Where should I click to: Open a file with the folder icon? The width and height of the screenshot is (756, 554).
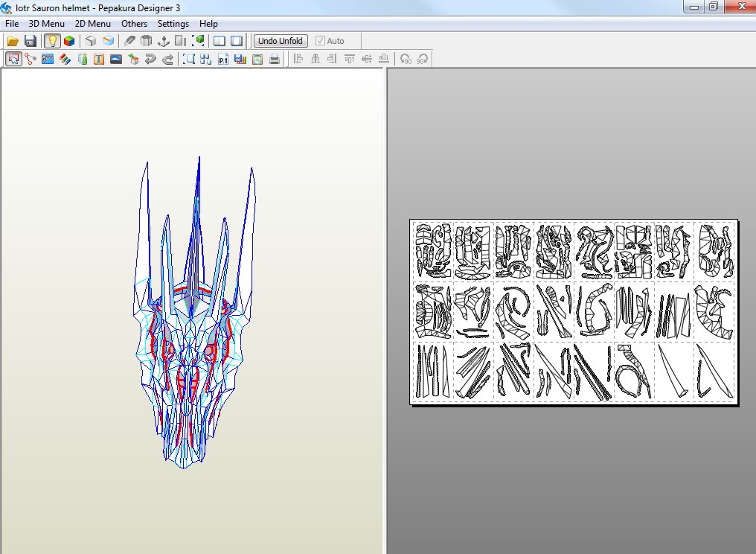click(13, 41)
